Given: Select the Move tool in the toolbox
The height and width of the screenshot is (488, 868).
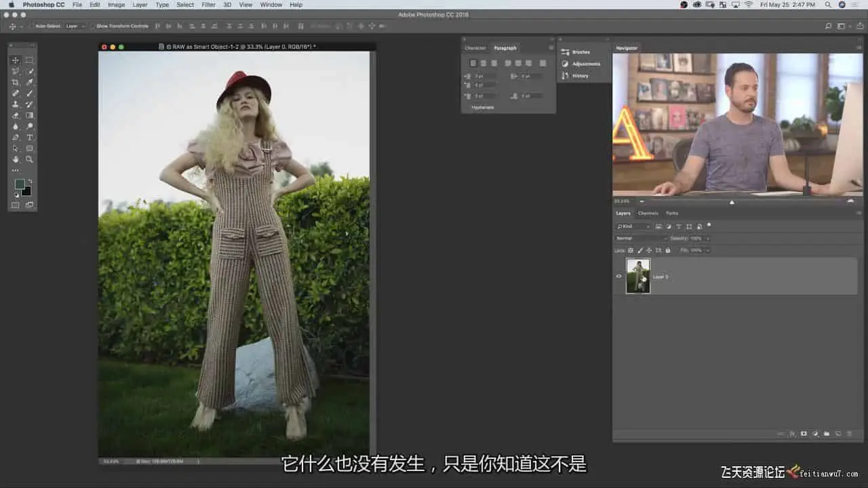Looking at the screenshot, I should 16,60.
